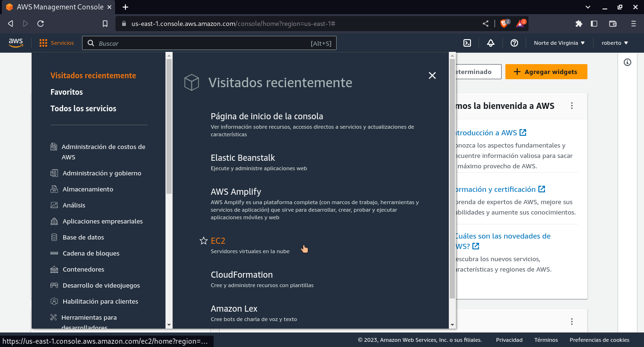Click the services list scrollbar thumb

[453, 179]
